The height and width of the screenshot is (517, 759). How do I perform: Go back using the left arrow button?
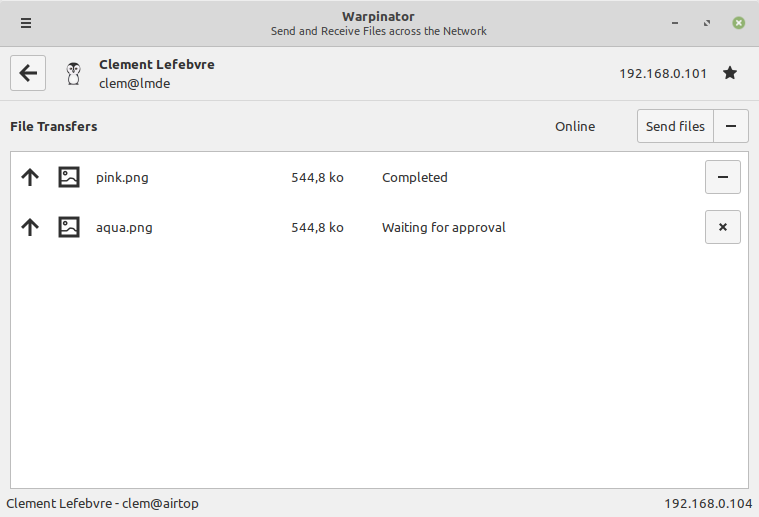28,73
